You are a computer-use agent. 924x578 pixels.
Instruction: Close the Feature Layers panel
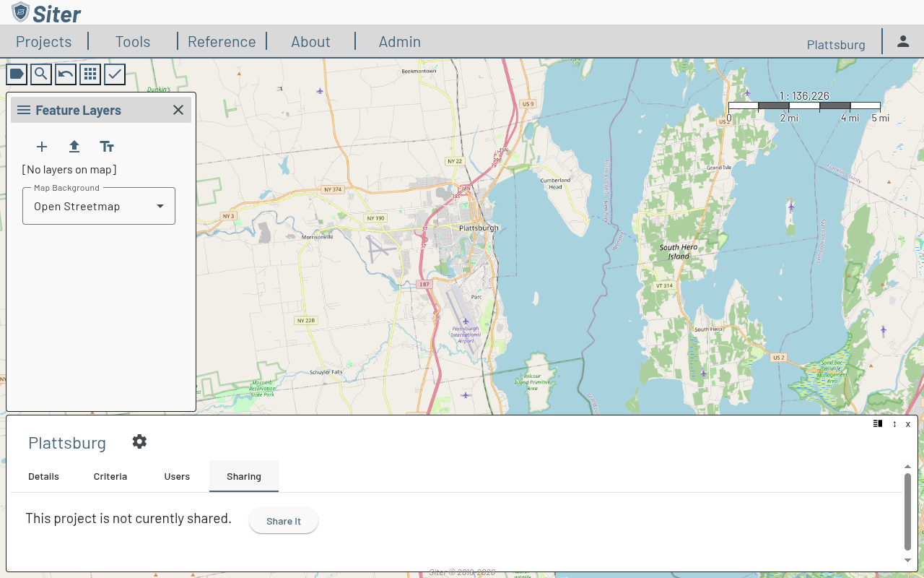pos(178,110)
